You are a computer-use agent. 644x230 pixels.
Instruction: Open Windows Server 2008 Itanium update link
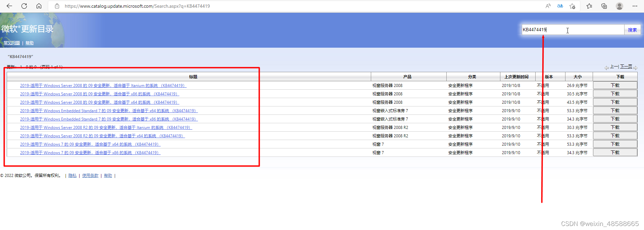[103, 86]
